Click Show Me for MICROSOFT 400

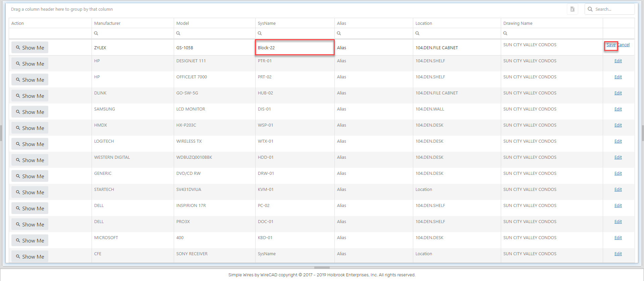point(30,240)
